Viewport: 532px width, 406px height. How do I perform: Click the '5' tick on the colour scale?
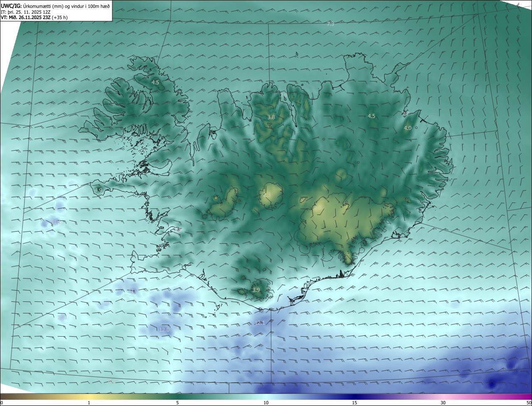point(177,403)
